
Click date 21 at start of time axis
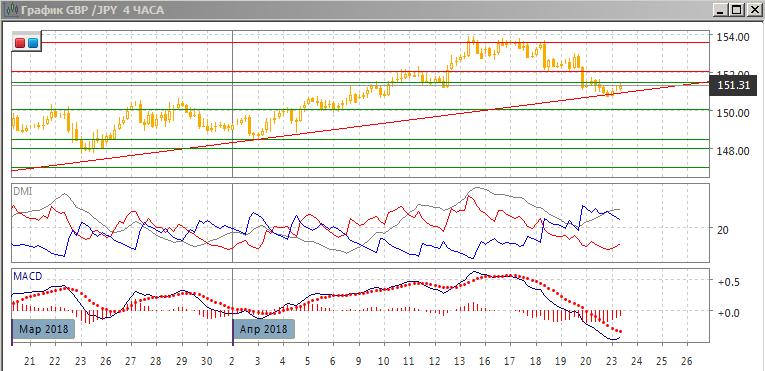[30, 362]
